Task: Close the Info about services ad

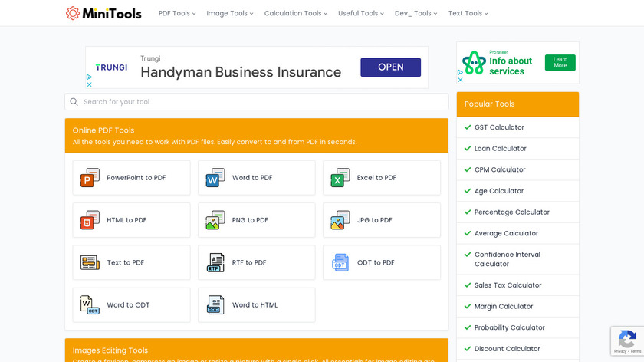Action: 460,80
